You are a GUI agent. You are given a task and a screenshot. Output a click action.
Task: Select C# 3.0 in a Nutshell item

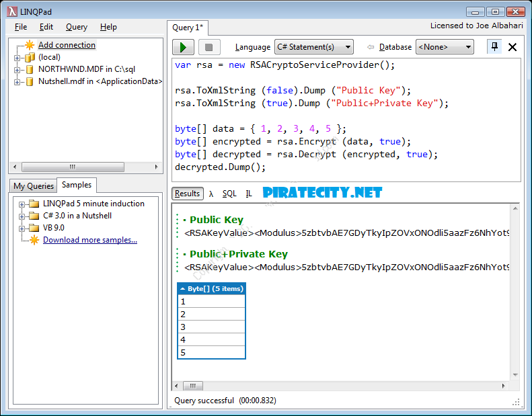pos(77,216)
